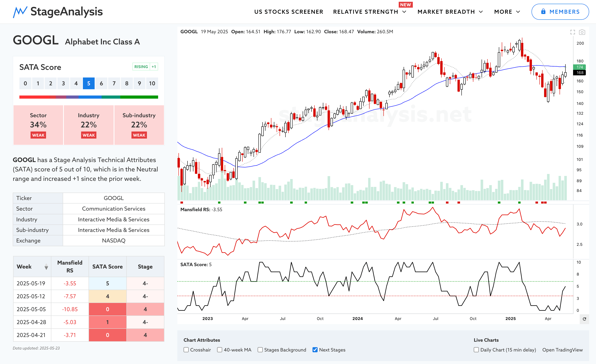Viewport: 596px width, 364px height.
Task: Click the GOOGL Alphabet Inc Class A heading
Action: [x=76, y=41]
